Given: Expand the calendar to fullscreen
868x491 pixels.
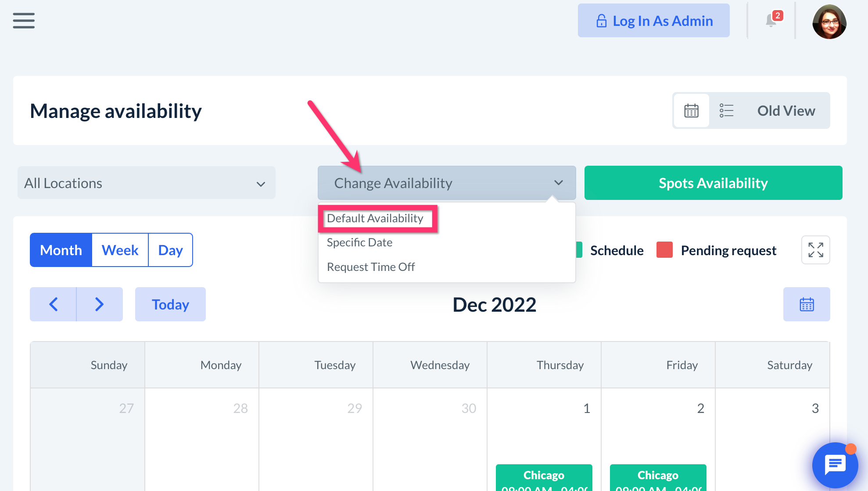Looking at the screenshot, I should pos(815,250).
